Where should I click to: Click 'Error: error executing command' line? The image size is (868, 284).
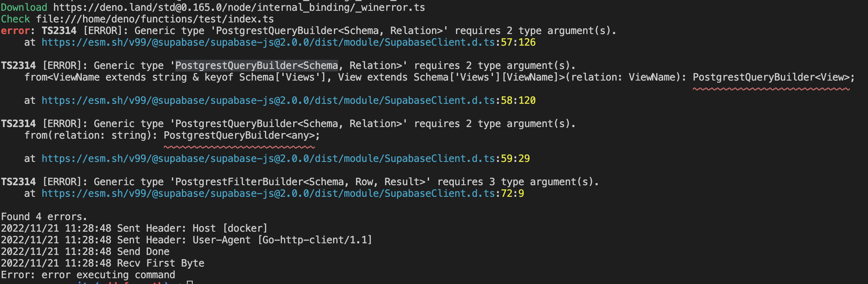pos(88,275)
